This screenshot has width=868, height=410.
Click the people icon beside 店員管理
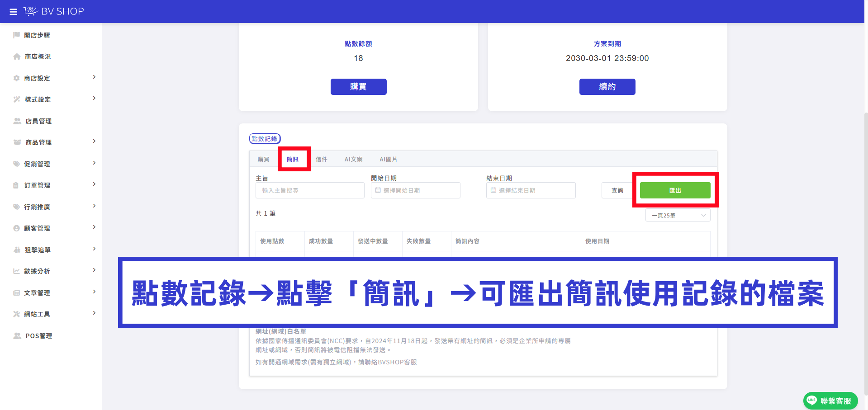click(17, 121)
